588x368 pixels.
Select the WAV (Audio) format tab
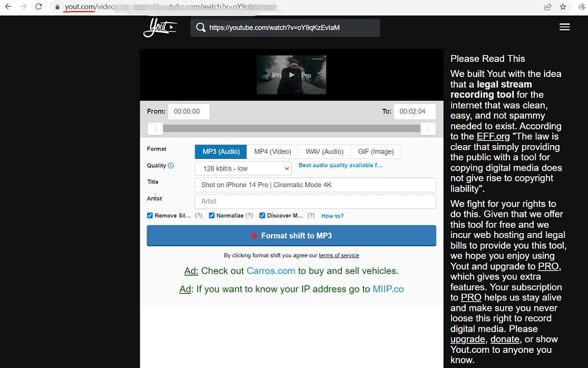(325, 151)
